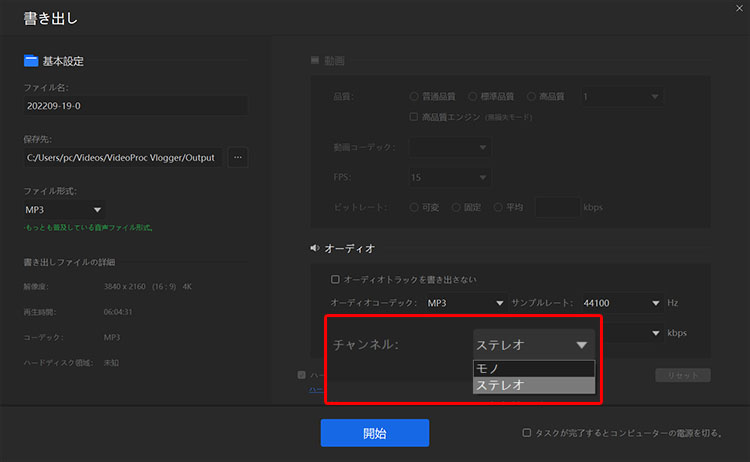Select 平均 bitrate radio button
750x462 pixels.
click(498, 207)
